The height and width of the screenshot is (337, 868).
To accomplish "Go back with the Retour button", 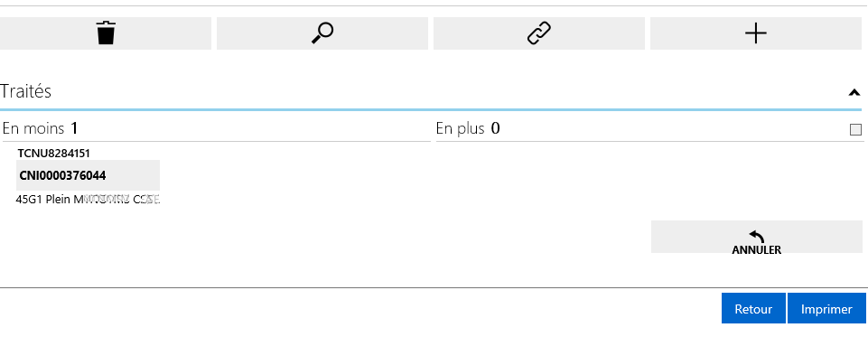I will click(753, 309).
